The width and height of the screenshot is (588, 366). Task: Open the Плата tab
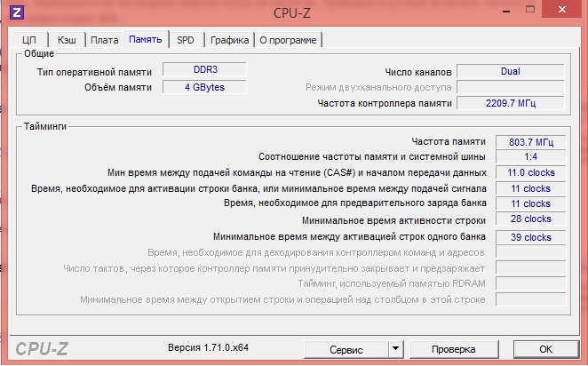105,40
